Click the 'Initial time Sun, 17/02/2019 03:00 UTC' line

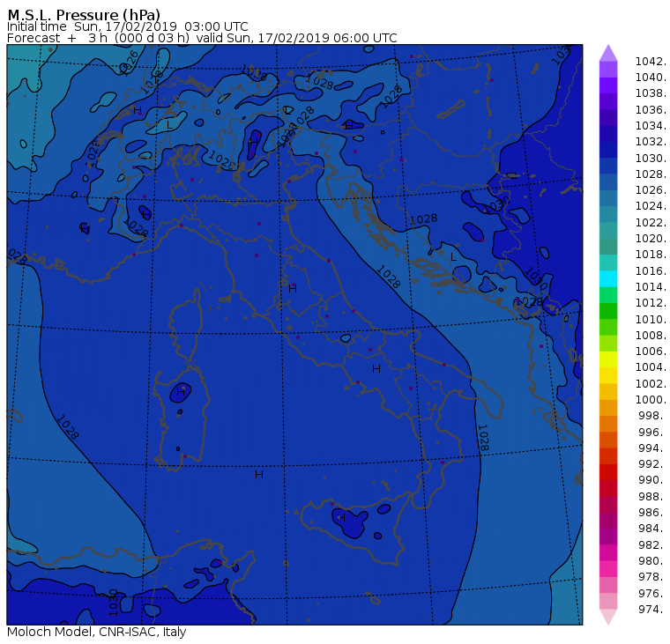(127, 26)
